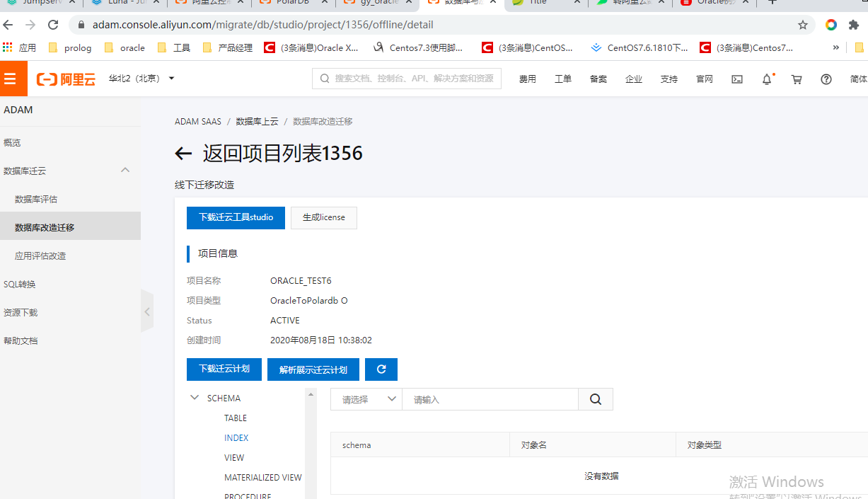Open the 费用 menu

point(528,79)
